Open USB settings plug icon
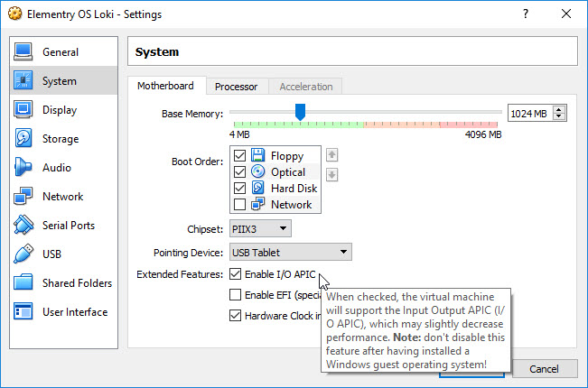Screen dimensions: 588x388 [23, 254]
